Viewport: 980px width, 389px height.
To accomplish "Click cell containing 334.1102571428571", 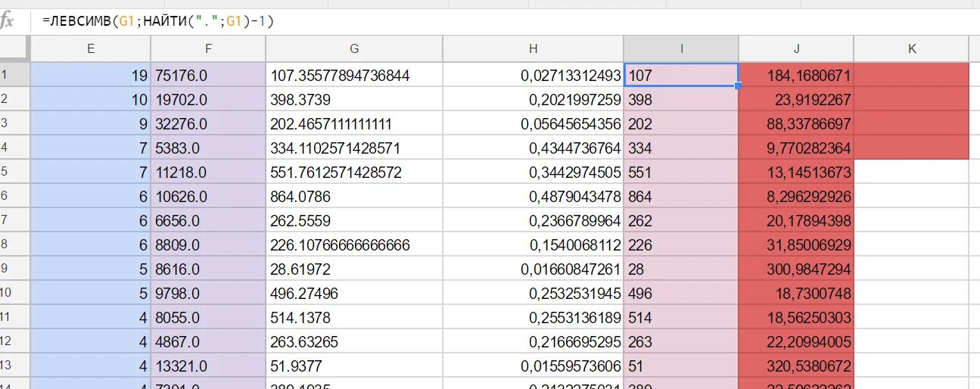I will tap(354, 148).
